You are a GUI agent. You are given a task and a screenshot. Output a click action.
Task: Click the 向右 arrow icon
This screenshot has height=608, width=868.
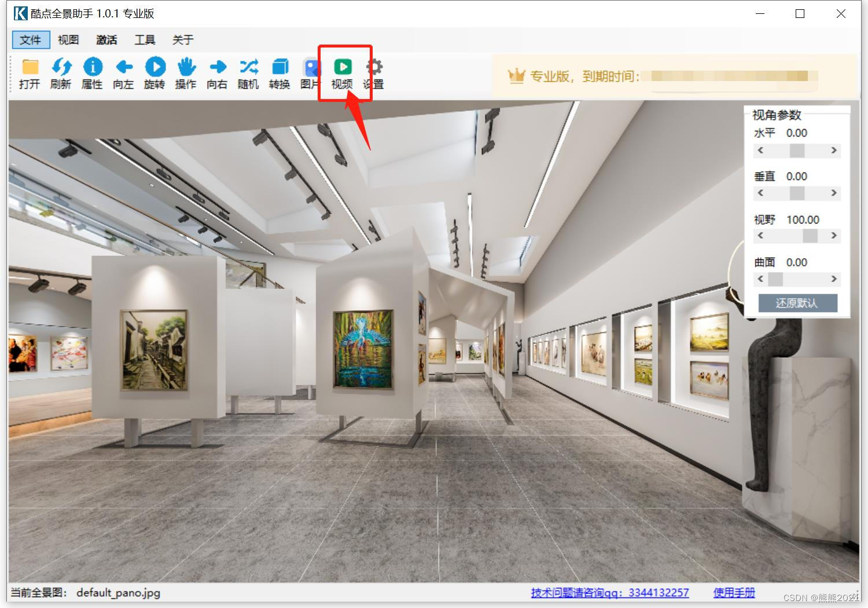coord(218,68)
